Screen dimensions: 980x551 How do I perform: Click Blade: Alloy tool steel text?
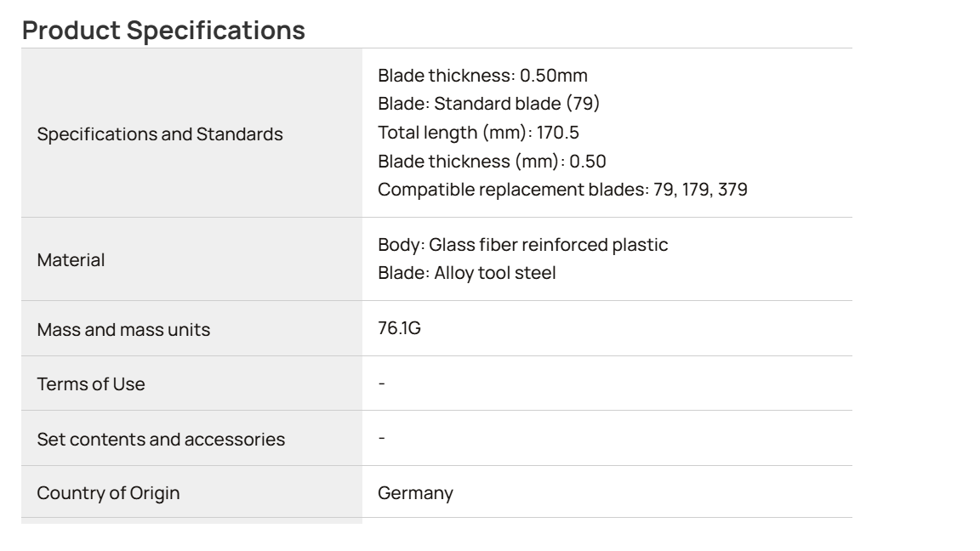466,273
